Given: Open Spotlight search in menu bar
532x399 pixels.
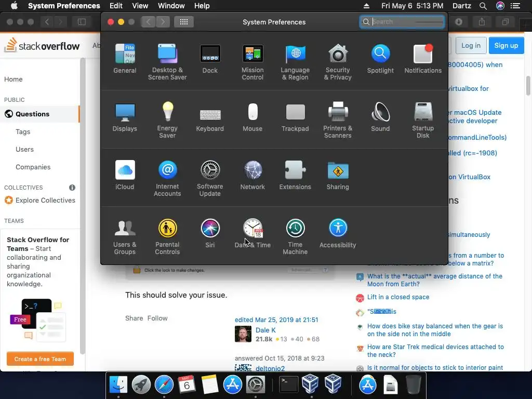Looking at the screenshot, I should coord(483,6).
